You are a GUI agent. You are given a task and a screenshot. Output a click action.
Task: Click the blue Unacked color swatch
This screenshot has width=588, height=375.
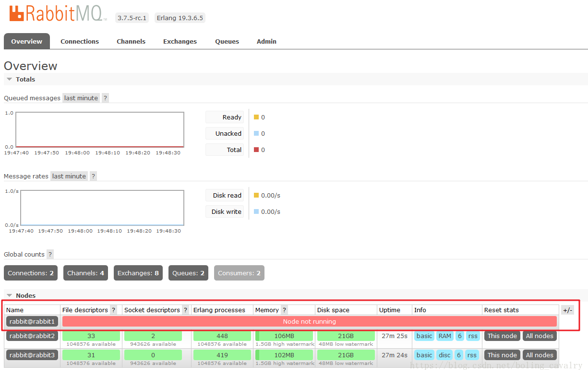point(256,133)
